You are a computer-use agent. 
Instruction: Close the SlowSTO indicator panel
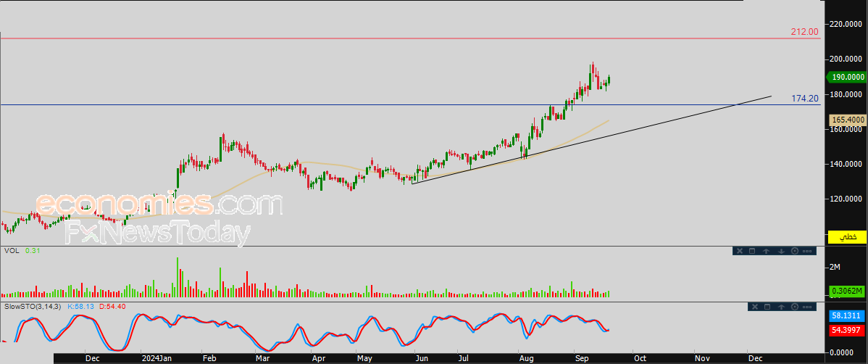coord(755,307)
